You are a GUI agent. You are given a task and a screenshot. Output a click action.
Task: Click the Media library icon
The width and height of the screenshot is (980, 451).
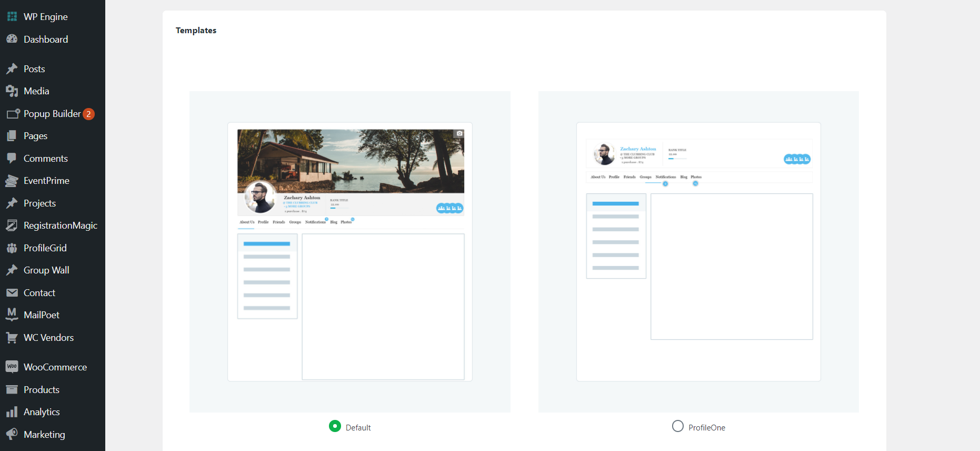(x=12, y=91)
